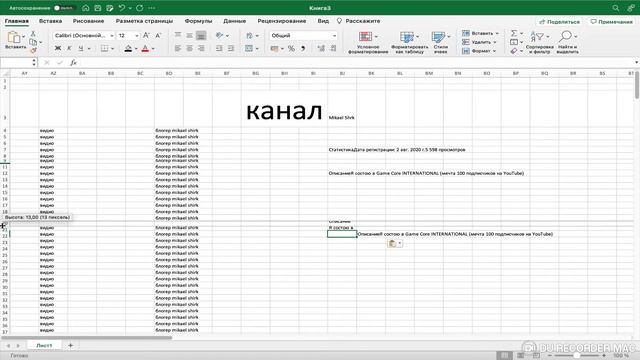Open the Формат cells dropdown
The height and width of the screenshot is (360, 640).
(x=479, y=51)
